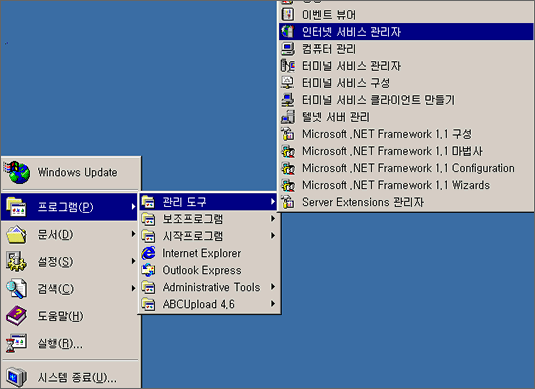Expand the 보조프로그램 submenu arrow
This screenshot has width=535, height=389.
(x=273, y=218)
